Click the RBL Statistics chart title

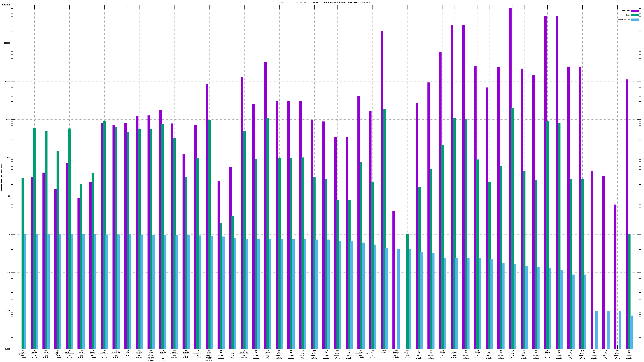click(325, 2)
